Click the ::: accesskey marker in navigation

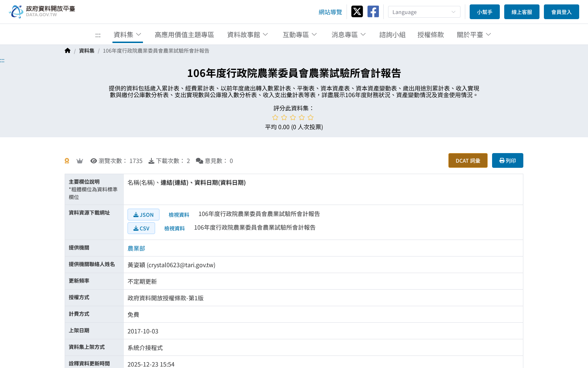(98, 35)
